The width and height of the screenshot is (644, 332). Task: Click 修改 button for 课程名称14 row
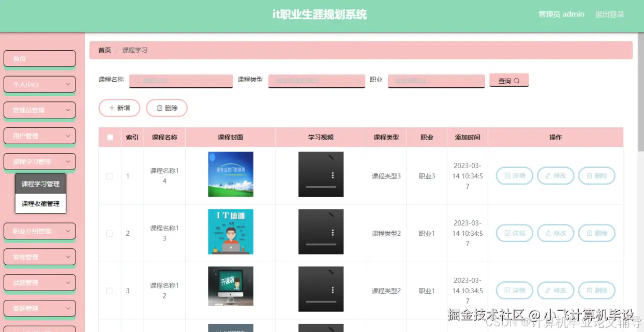point(556,176)
